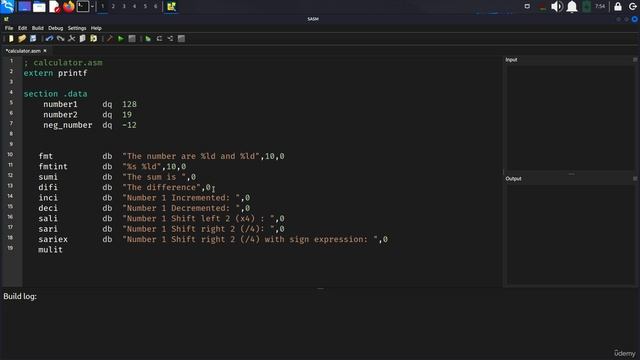Open the terminal emulator from panel

(x=83, y=6)
